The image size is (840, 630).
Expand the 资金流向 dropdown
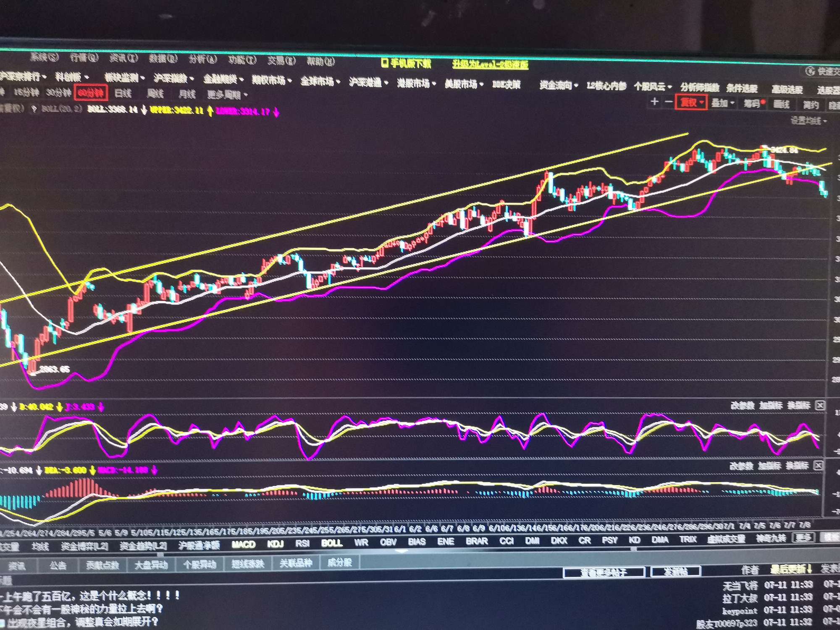click(x=559, y=86)
